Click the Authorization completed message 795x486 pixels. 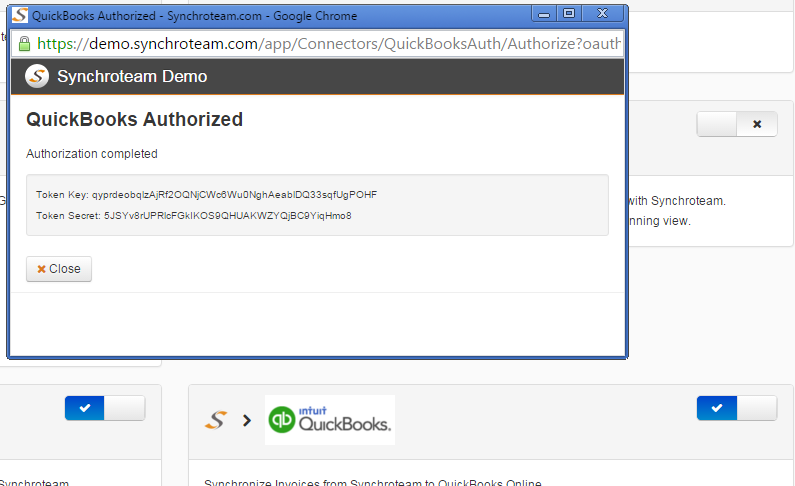point(92,154)
